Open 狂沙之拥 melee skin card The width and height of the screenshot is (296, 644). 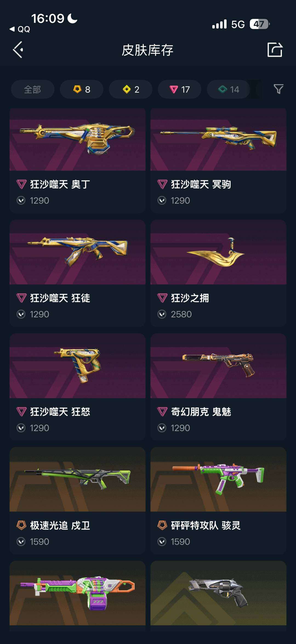coord(218,273)
